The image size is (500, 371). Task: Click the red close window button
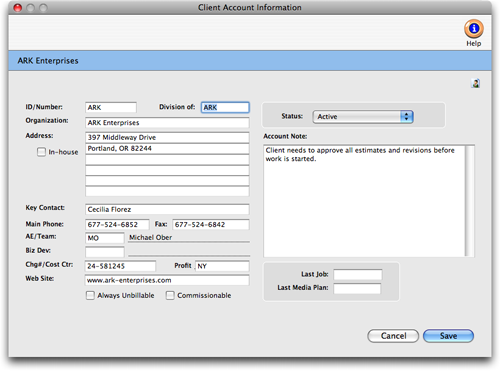(18, 7)
